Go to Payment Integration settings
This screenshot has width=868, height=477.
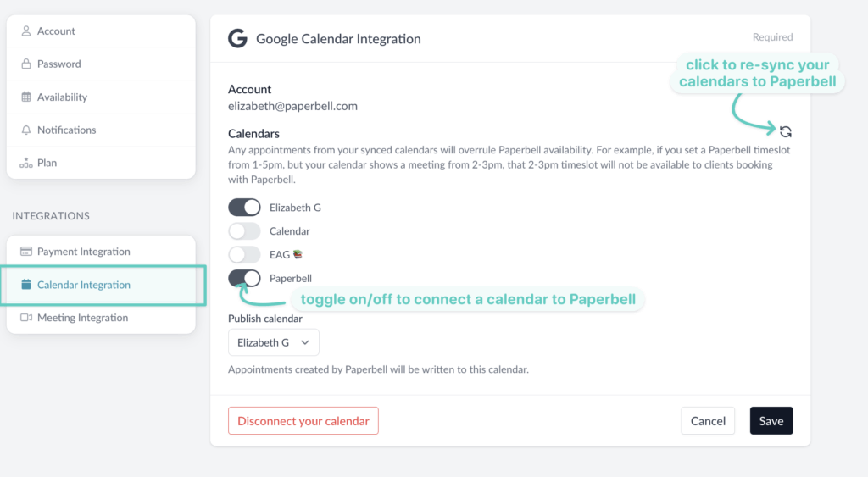83,252
